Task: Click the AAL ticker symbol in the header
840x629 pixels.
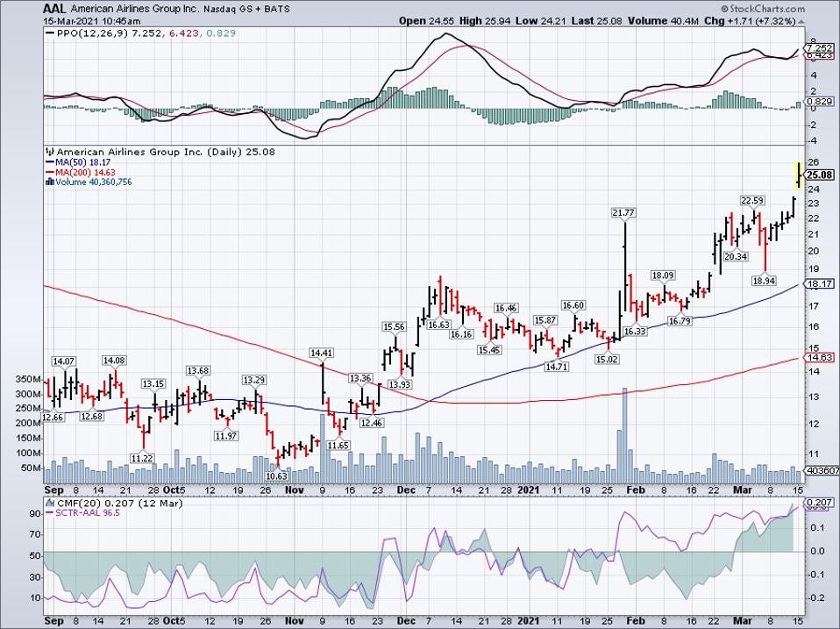Action: 56,9
